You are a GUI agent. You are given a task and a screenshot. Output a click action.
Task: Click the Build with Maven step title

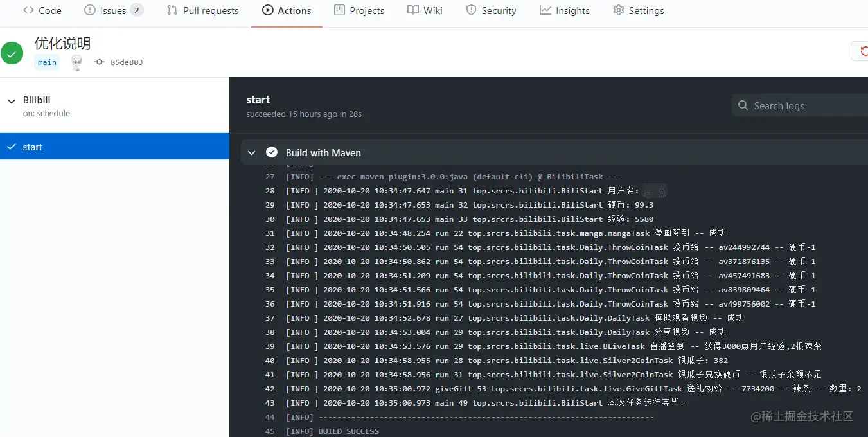click(323, 152)
